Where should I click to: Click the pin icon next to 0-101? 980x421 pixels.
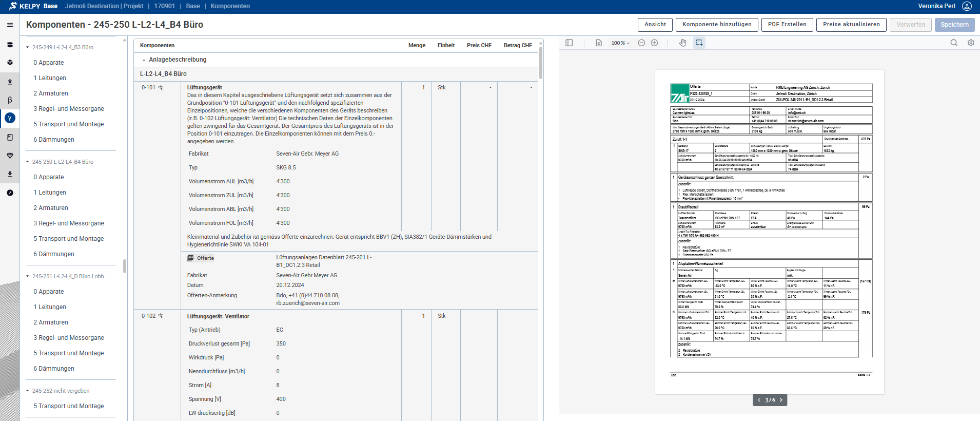point(161,88)
